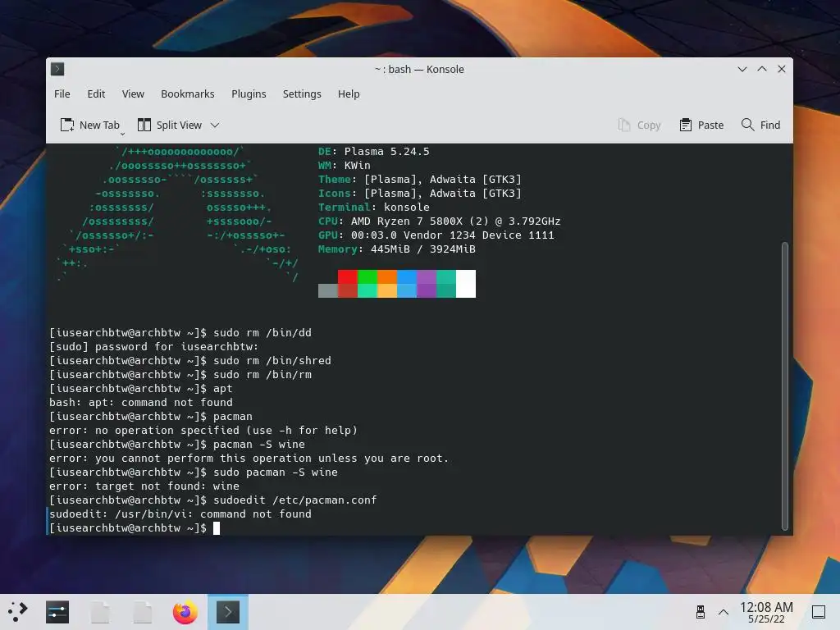This screenshot has width=840, height=630.
Task: Click the orange color block in neofetch palette
Action: click(387, 277)
